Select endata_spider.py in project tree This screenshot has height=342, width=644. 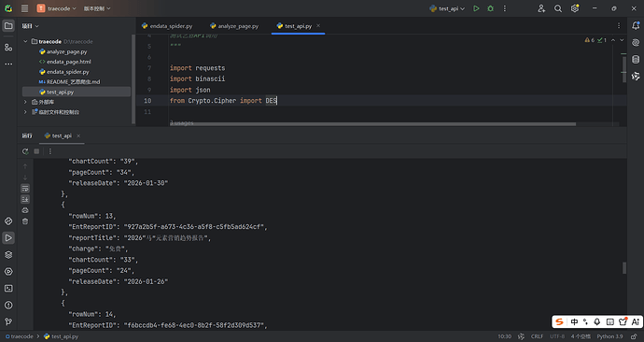click(x=63, y=72)
